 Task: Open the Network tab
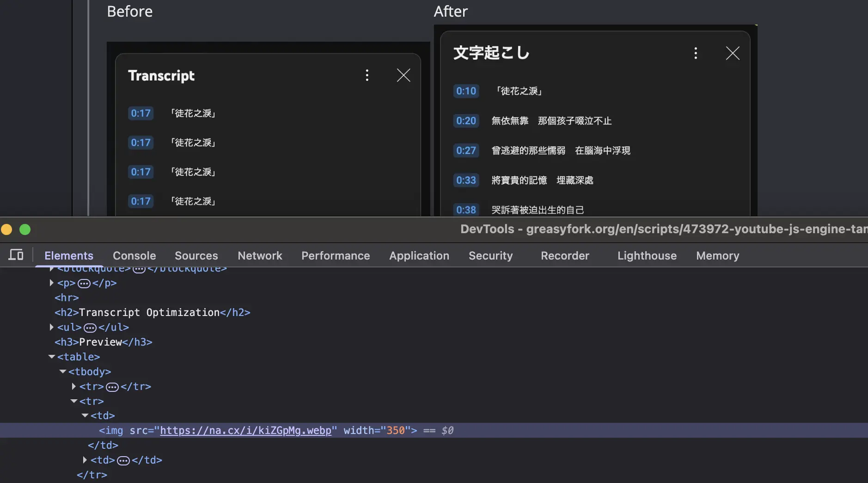pos(260,256)
